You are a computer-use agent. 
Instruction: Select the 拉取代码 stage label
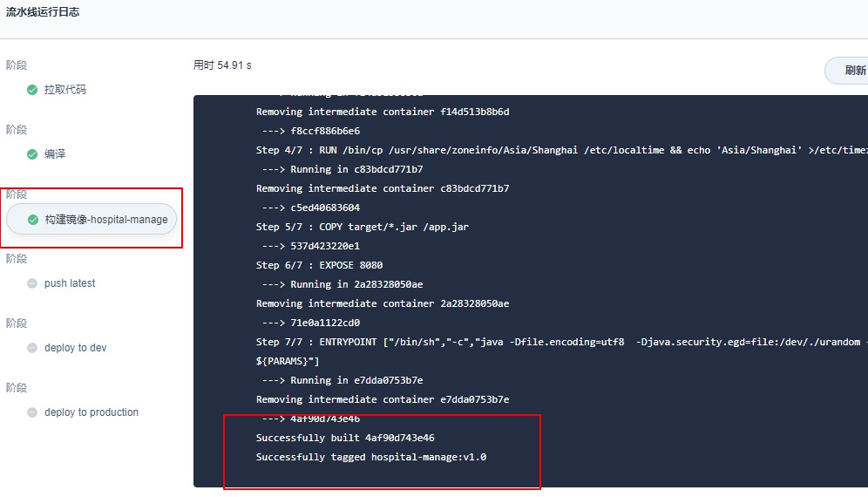tap(65, 90)
